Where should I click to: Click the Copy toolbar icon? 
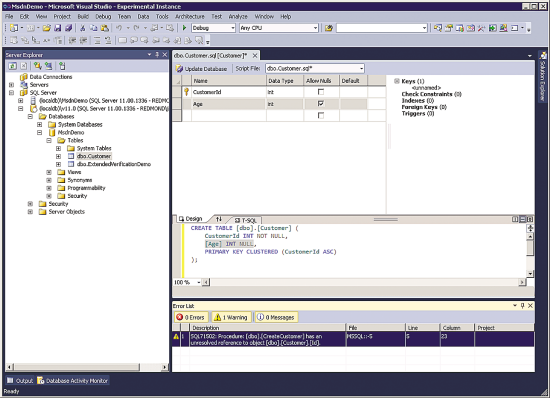pyautogui.click(x=94, y=28)
